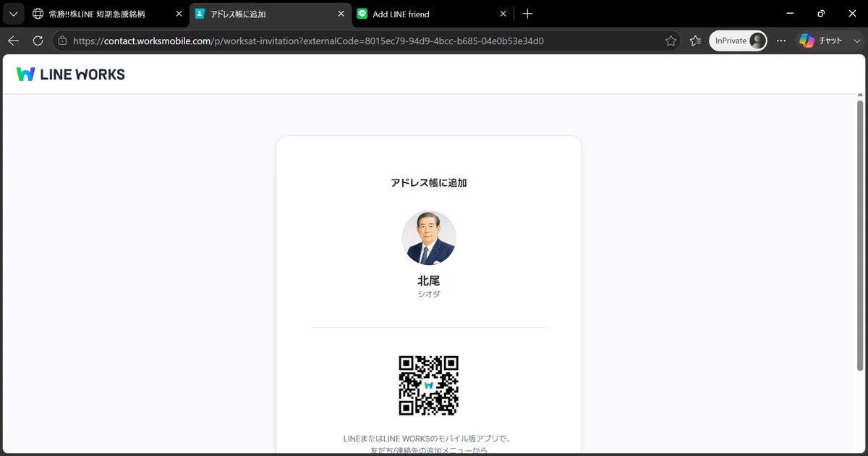Click the page vertical scrollbar
The image size is (868, 456).
pyautogui.click(x=860, y=235)
